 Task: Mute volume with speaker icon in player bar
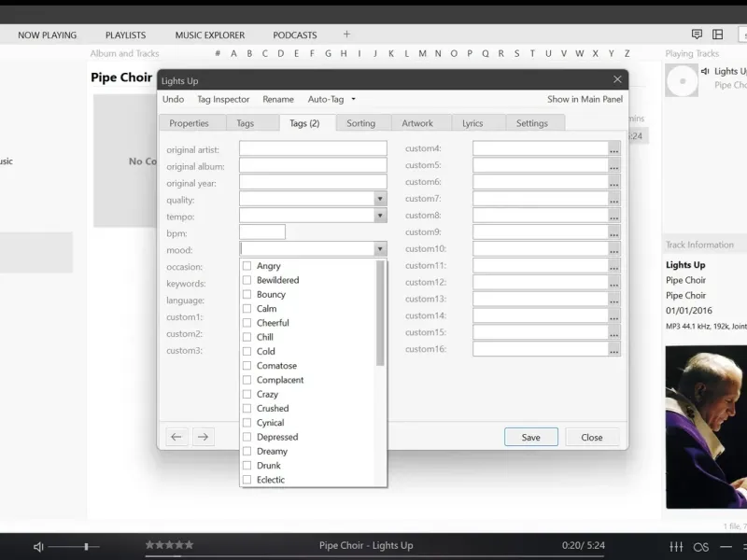click(38, 547)
